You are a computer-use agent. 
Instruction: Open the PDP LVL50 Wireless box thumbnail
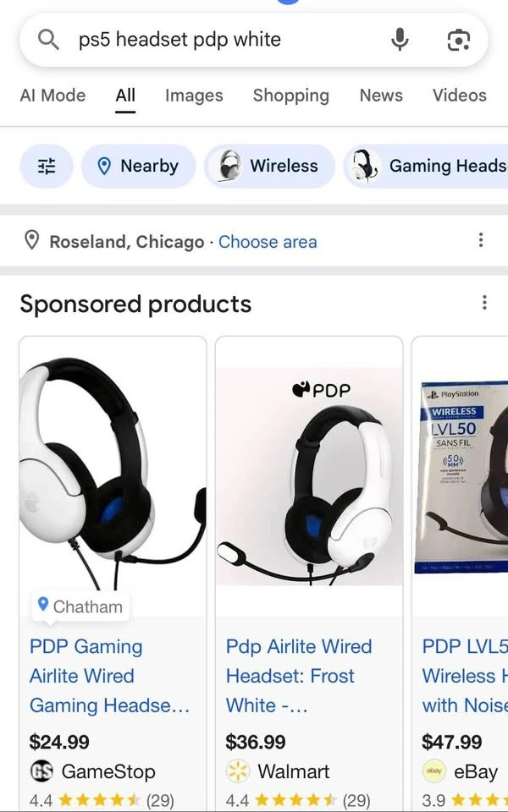coord(461,477)
